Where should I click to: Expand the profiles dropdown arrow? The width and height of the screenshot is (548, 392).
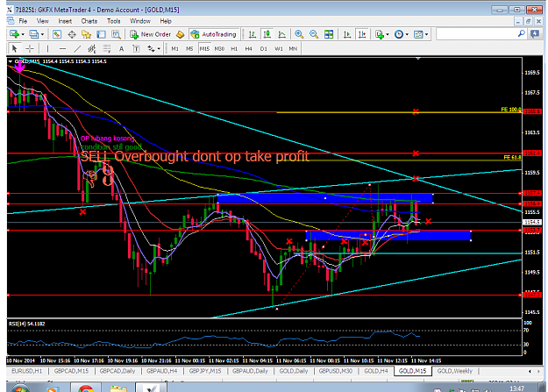click(x=43, y=34)
